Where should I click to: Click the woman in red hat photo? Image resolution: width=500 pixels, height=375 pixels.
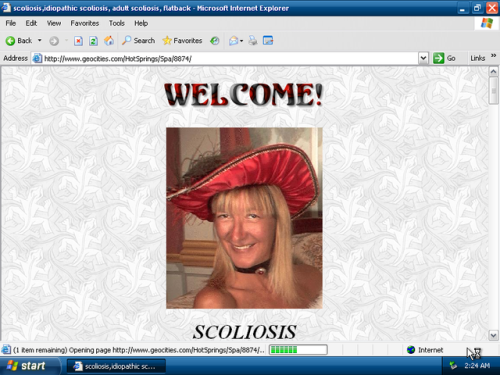(x=244, y=218)
